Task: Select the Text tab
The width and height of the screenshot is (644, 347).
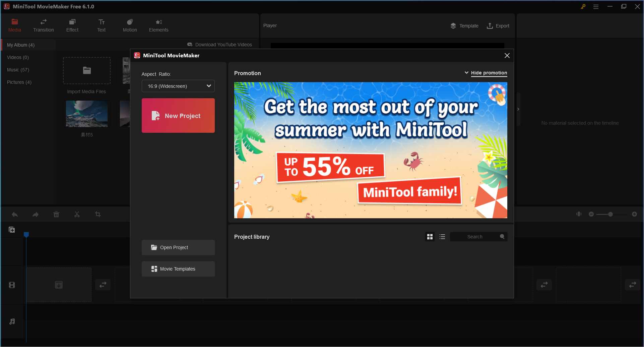Action: (101, 25)
